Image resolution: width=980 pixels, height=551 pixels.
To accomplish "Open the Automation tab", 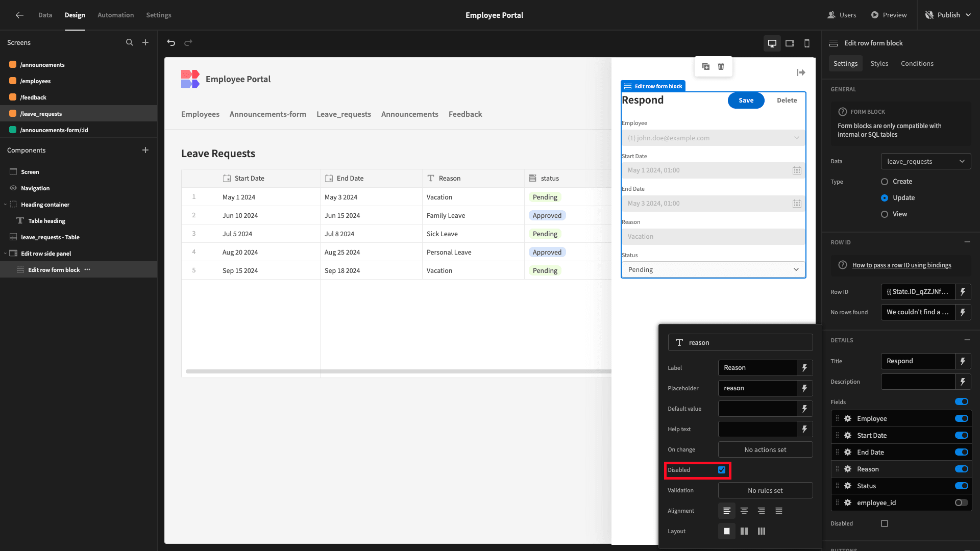I will coord(115,15).
